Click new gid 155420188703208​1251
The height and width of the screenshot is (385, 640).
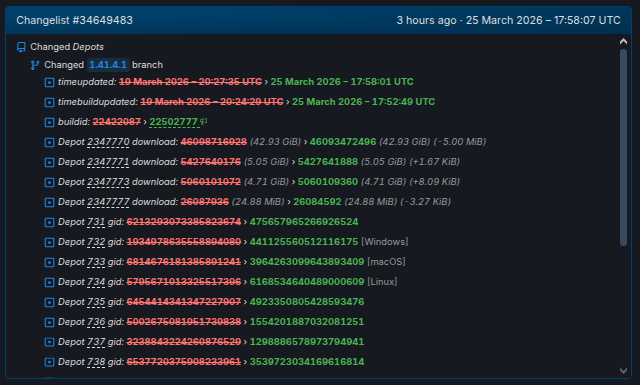click(307, 322)
